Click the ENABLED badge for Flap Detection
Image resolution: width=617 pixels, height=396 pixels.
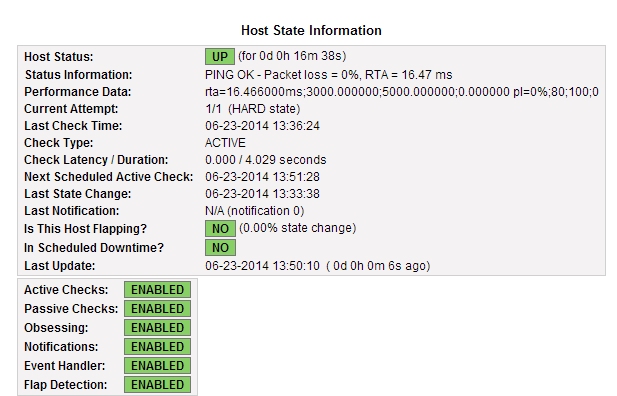[x=157, y=385]
